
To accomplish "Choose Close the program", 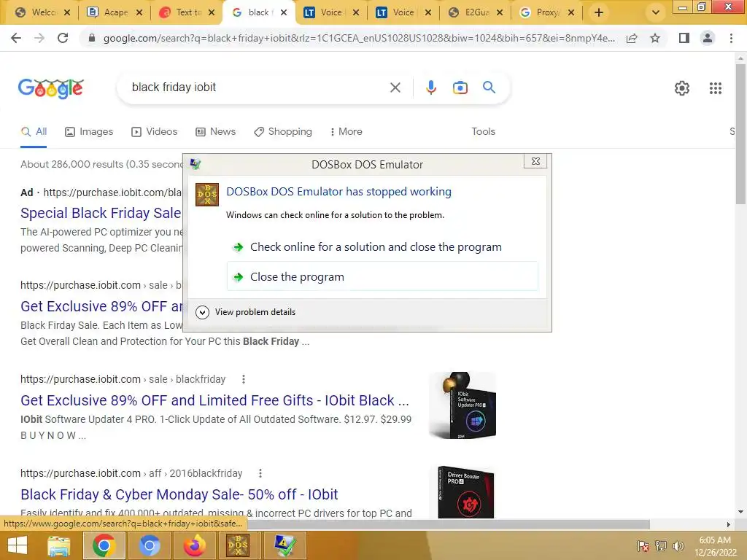I will pyautogui.click(x=382, y=276).
